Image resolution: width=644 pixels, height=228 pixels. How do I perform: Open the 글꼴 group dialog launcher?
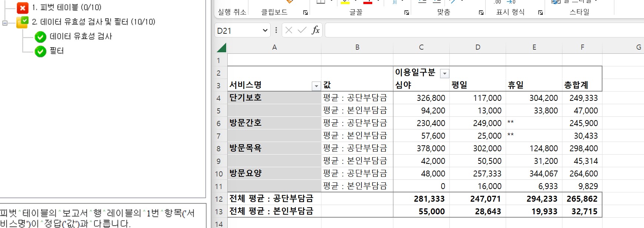pos(407,13)
